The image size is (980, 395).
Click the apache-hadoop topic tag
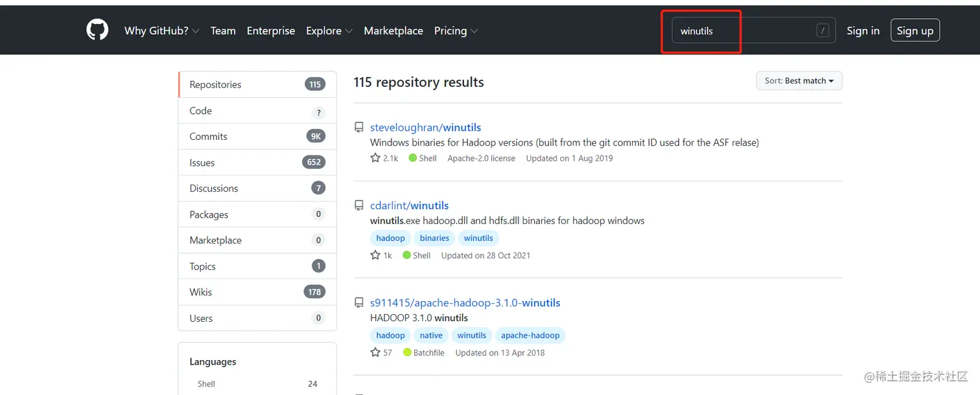click(x=530, y=335)
